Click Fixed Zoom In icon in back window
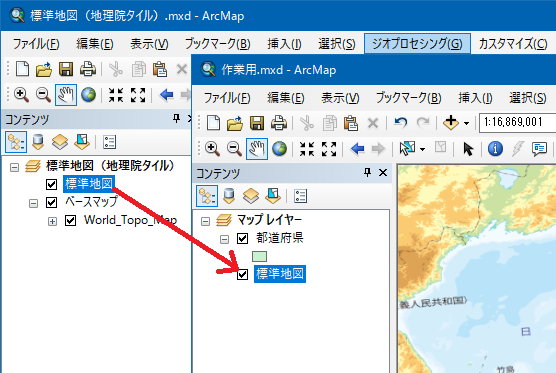This screenshot has width=556, height=373. tap(116, 95)
